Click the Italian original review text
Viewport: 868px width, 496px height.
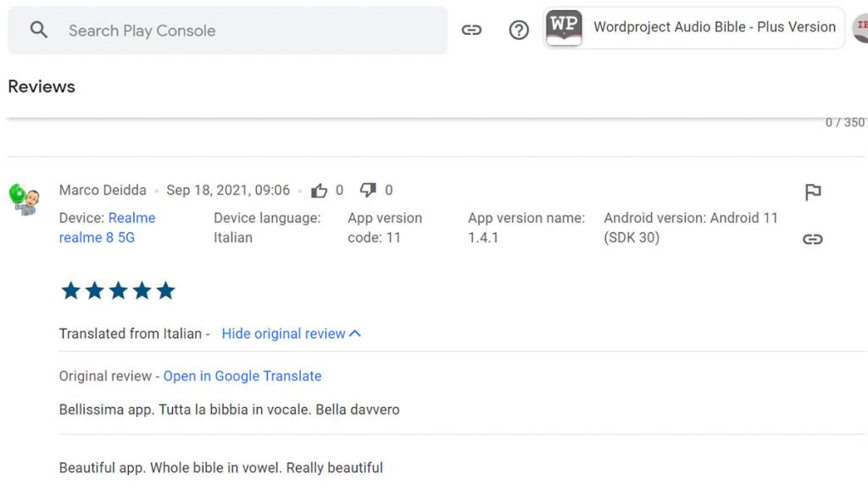pyautogui.click(x=229, y=410)
